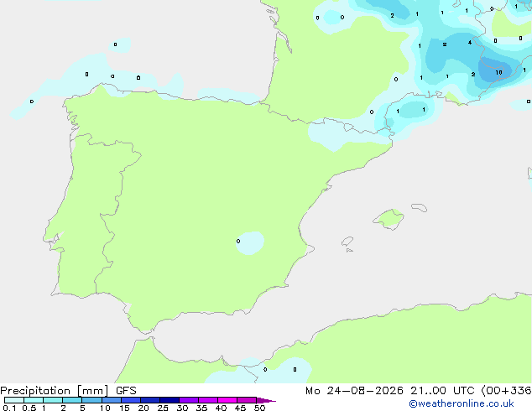
Task: Click the '21..00 UTC' time text
Action: click(x=442, y=391)
